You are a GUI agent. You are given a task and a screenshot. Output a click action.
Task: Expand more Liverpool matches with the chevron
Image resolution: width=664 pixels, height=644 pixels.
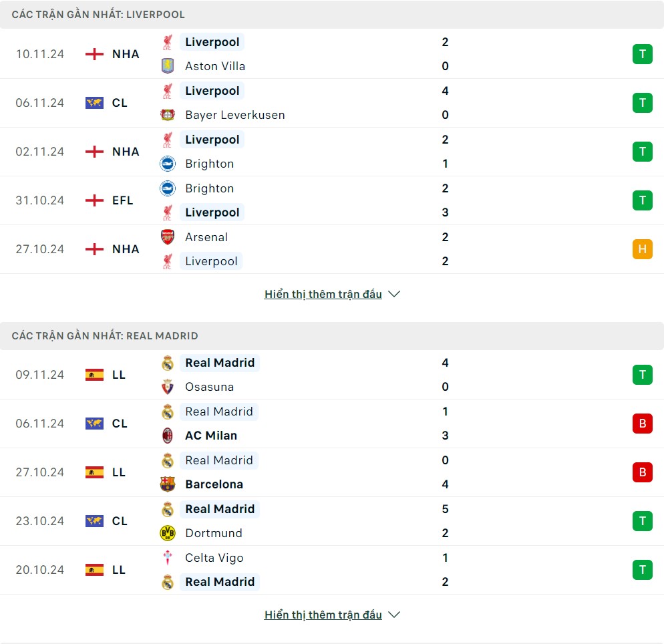point(394,294)
